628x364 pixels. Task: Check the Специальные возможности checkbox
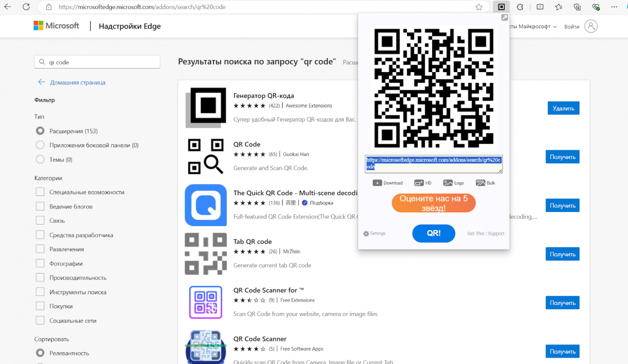[x=40, y=192]
